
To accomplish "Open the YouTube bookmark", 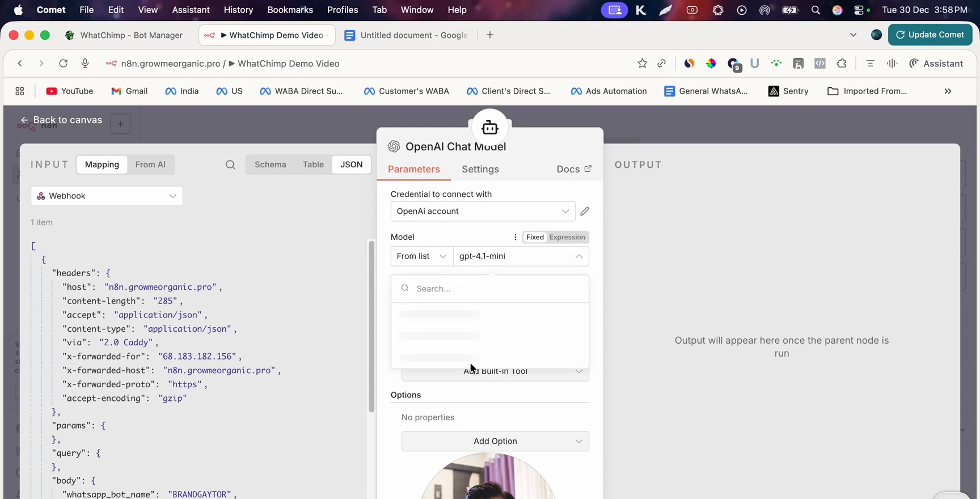I will coord(70,91).
